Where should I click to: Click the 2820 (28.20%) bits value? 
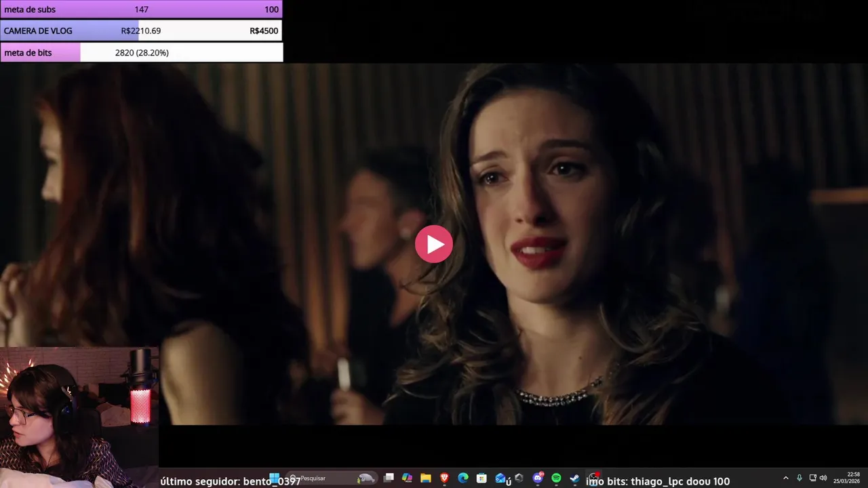pos(142,52)
